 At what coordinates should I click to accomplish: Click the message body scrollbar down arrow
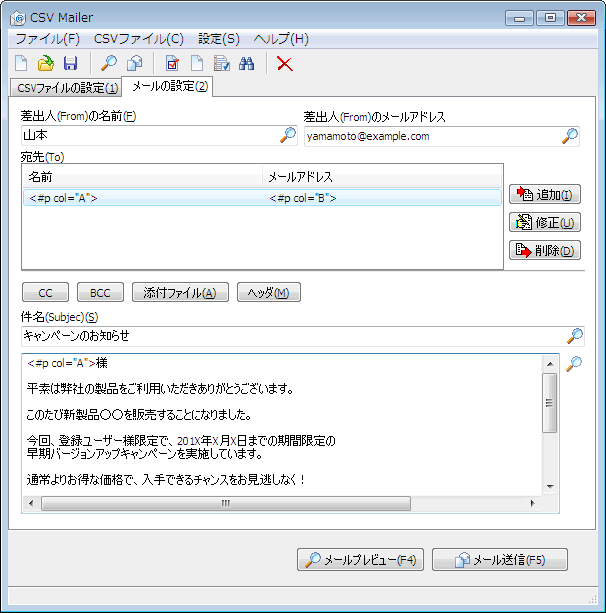pos(550,485)
